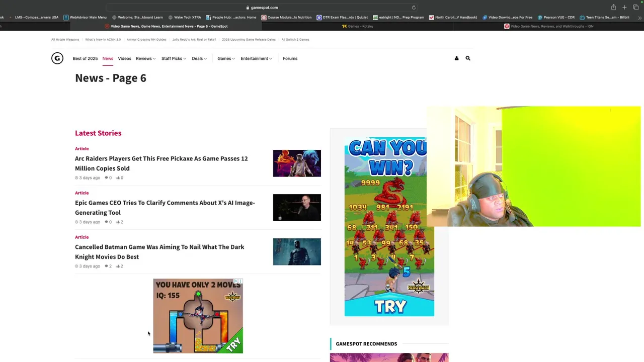Expand hidden bookmarks with the double chevron
Screen dimensions: 644x362
tap(639, 18)
